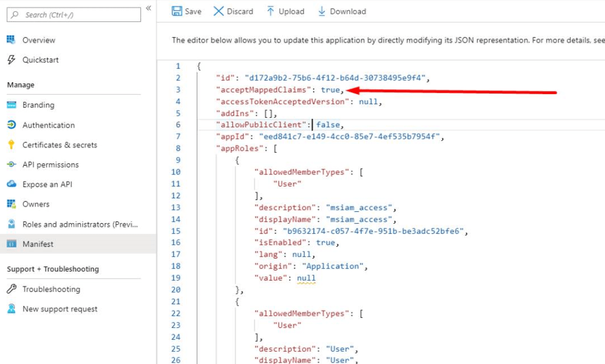Open New support request

[60, 309]
